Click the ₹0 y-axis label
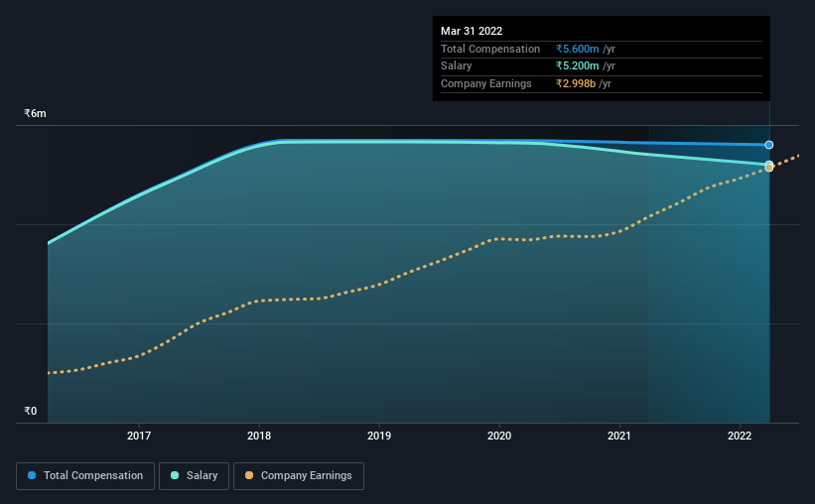The width and height of the screenshot is (815, 504). tap(30, 411)
